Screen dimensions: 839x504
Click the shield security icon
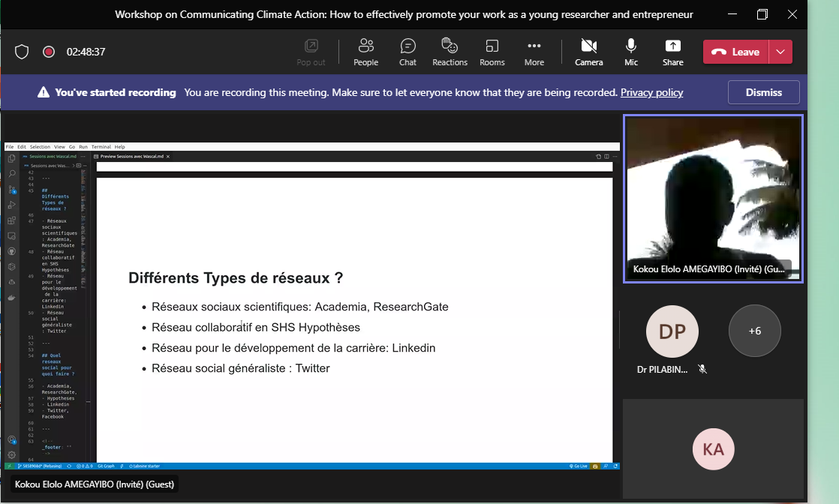[x=22, y=52]
